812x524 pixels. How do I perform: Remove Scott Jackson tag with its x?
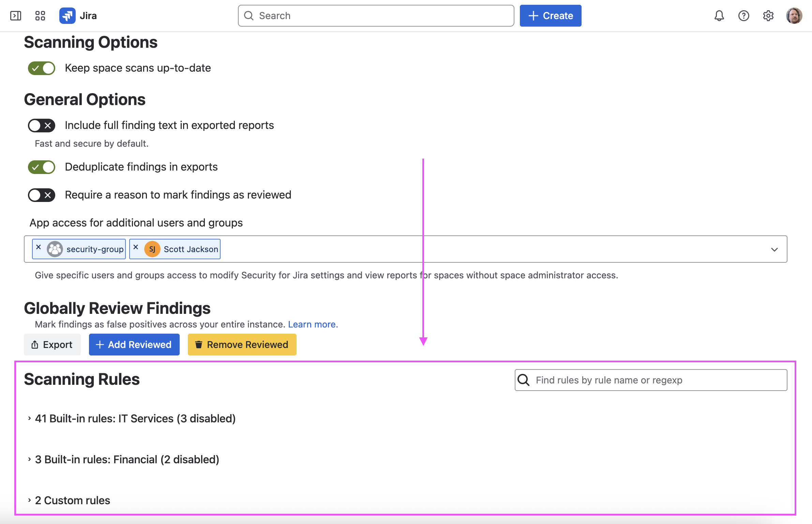(x=136, y=247)
